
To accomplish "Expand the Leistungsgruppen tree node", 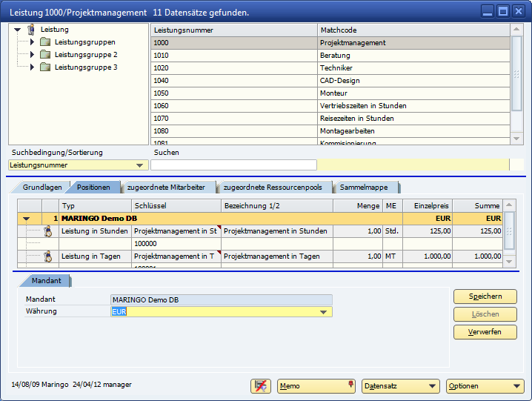I will (32, 42).
